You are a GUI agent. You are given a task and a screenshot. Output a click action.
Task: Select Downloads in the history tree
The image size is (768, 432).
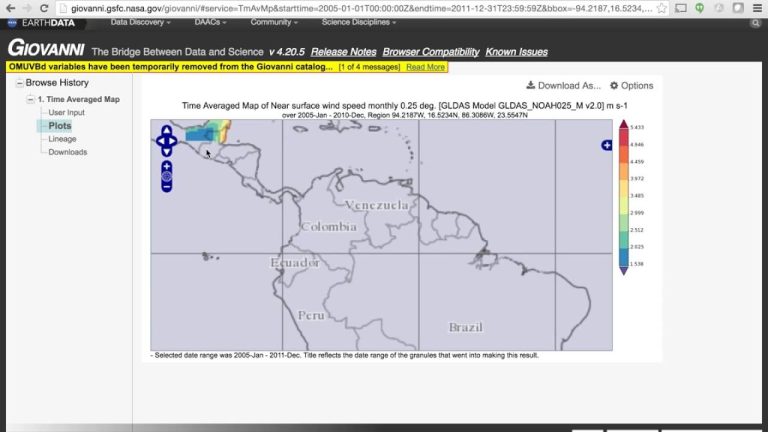[68, 152]
